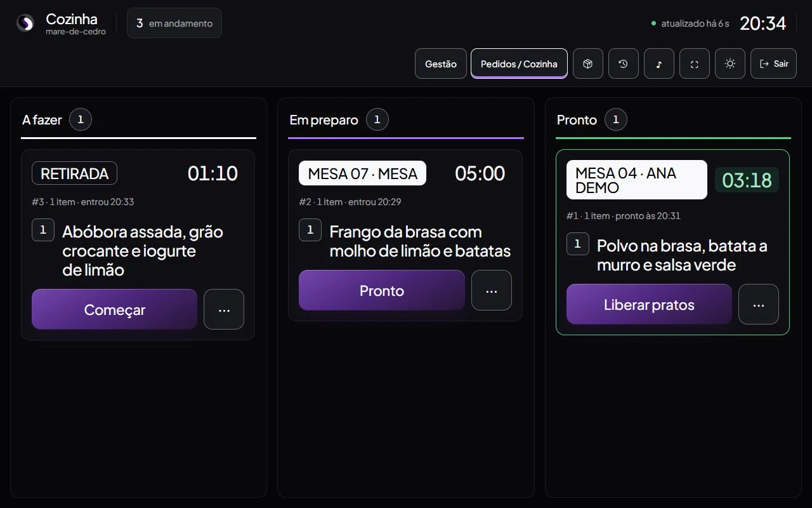
Task: Click the Cozinha title
Action: [x=71, y=18]
